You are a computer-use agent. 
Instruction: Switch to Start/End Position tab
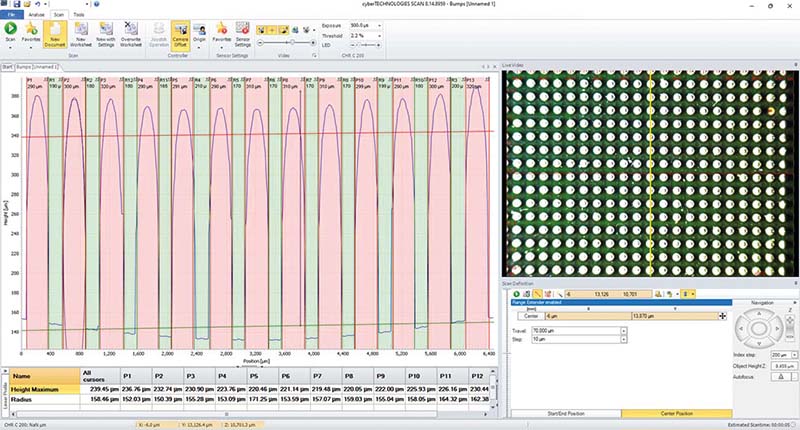(x=566, y=413)
